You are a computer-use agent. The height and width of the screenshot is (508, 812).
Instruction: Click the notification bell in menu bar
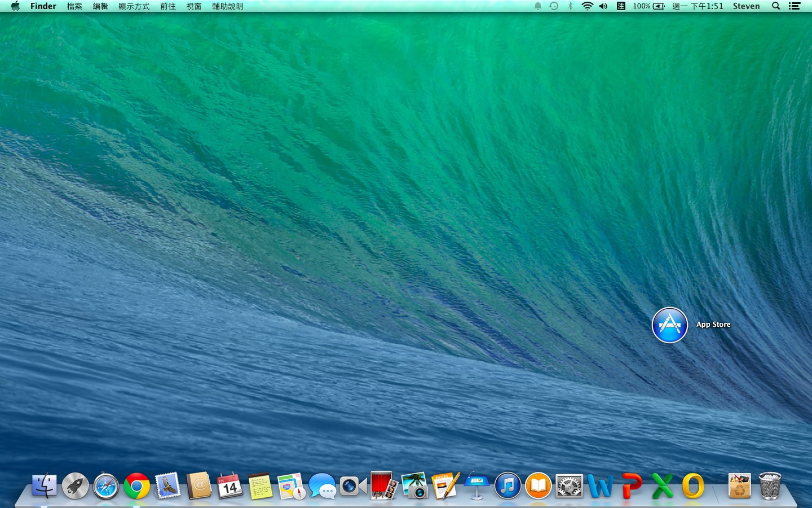[x=538, y=6]
